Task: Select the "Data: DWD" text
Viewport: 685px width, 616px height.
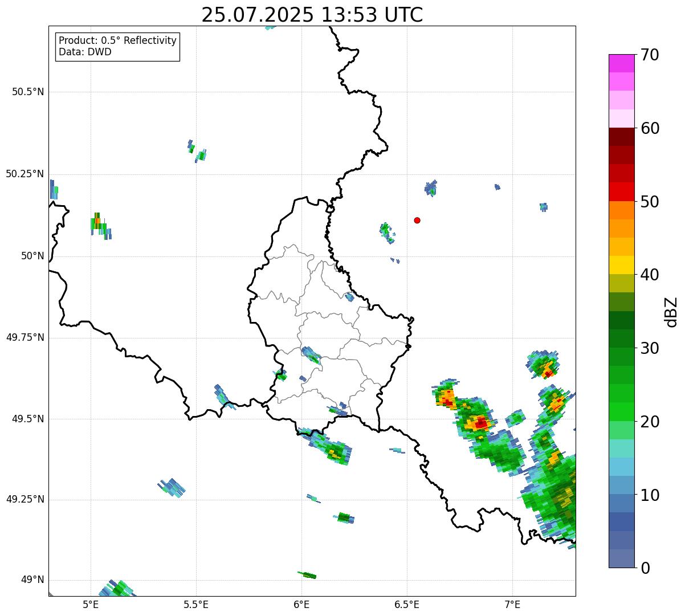Action: tap(85, 52)
